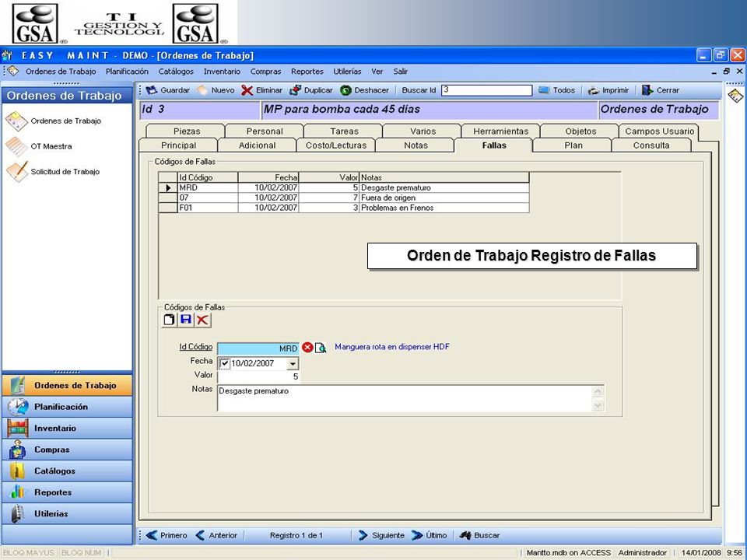Click the Objetos tab
747x560 pixels.
click(580, 131)
